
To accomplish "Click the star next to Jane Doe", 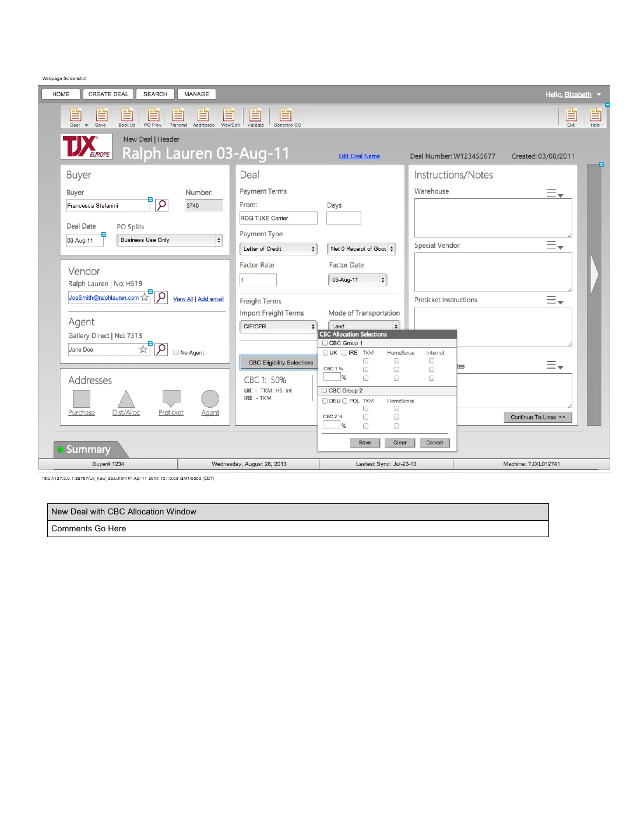I will [x=143, y=349].
